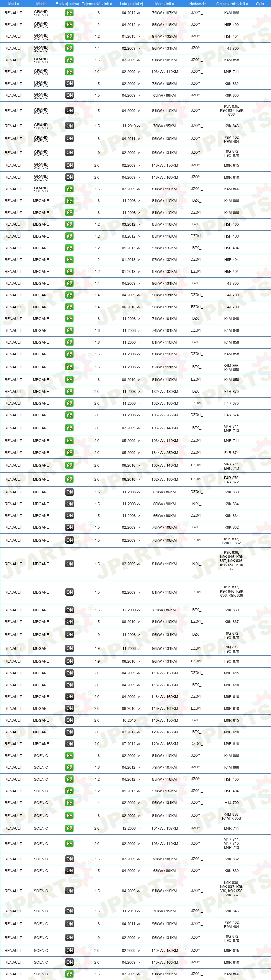Select petrol icon in Megane 184kW / 250KM row
The height and width of the screenshot is (980, 271).
click(x=70, y=452)
